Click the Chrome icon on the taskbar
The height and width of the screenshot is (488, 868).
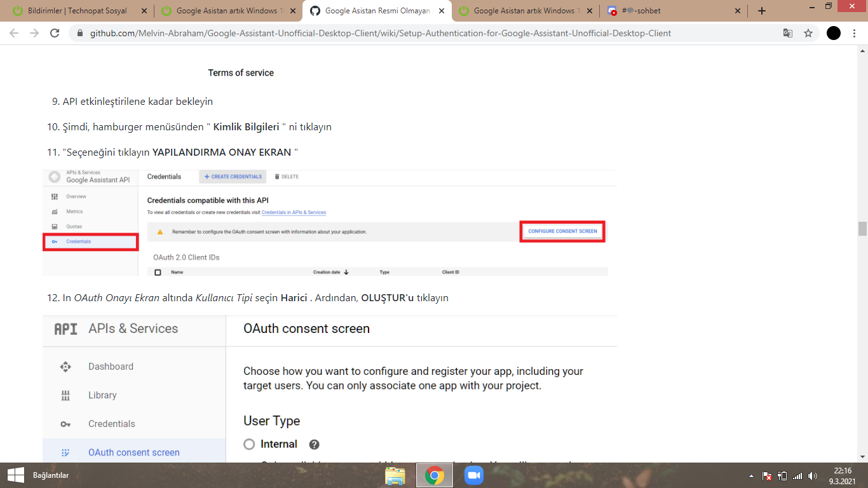tap(435, 475)
